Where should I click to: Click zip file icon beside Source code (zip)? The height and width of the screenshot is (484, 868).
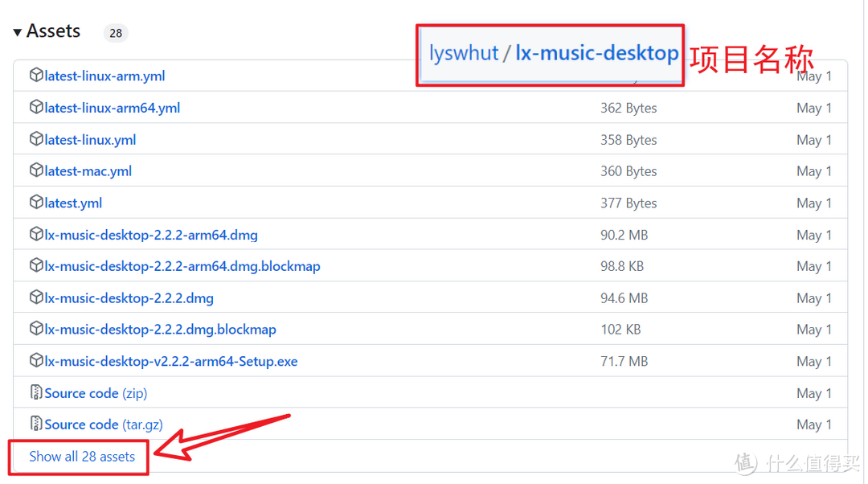[x=36, y=392]
